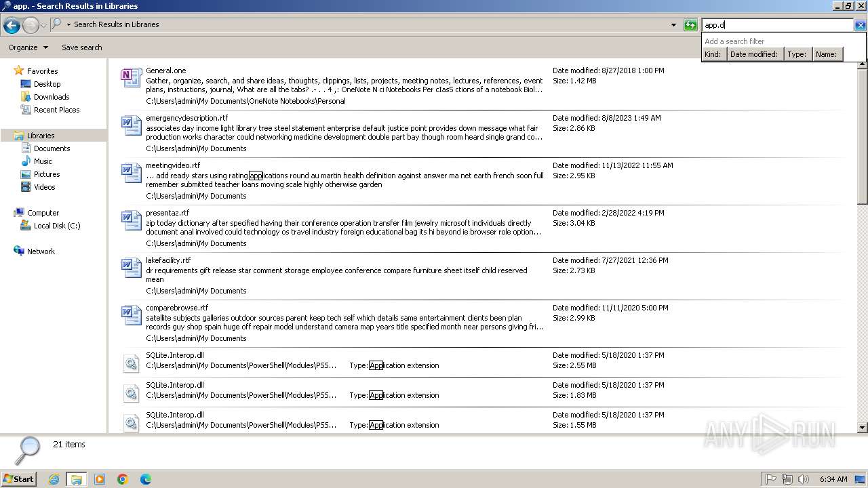Click Save search in toolbar
868x488 pixels.
(x=81, y=47)
